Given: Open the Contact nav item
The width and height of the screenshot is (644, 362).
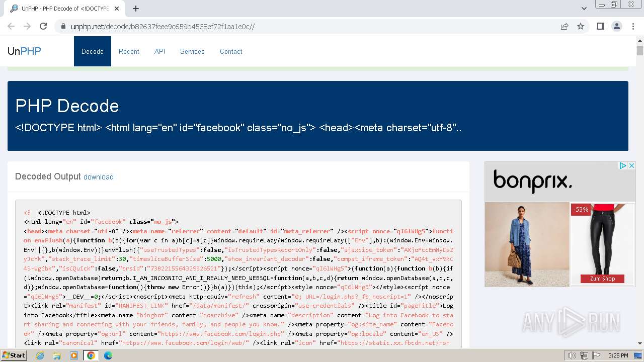Looking at the screenshot, I should 231,51.
